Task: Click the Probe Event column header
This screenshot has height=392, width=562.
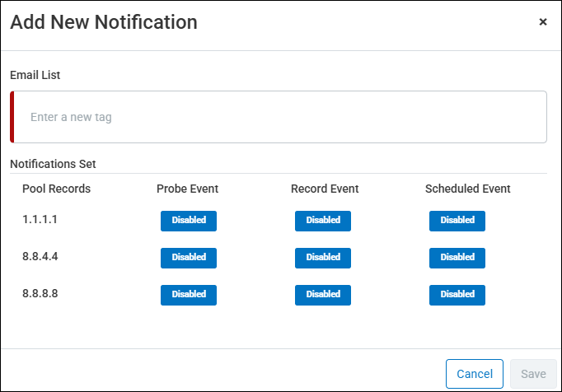Action: tap(187, 189)
